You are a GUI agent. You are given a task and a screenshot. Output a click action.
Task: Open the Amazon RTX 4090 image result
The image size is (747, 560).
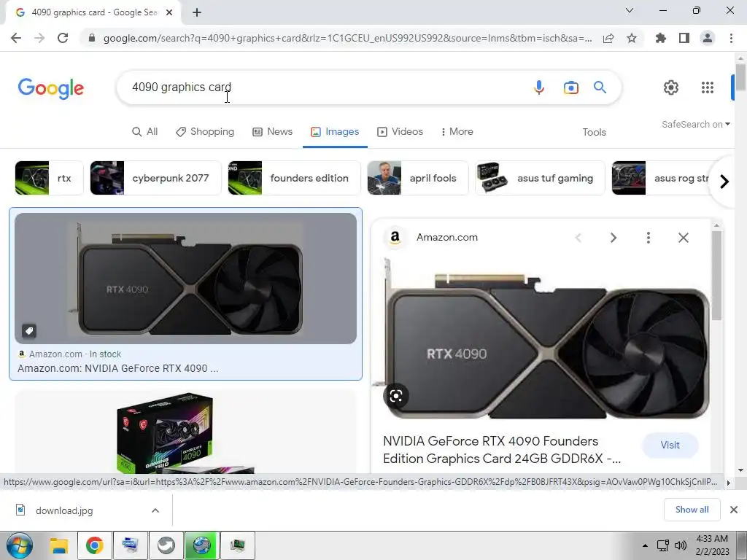point(185,279)
